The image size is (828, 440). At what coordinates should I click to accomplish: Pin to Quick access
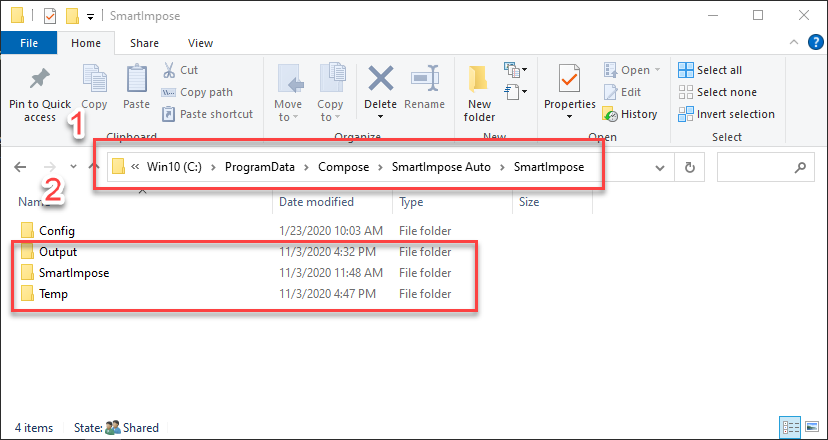tap(40, 95)
